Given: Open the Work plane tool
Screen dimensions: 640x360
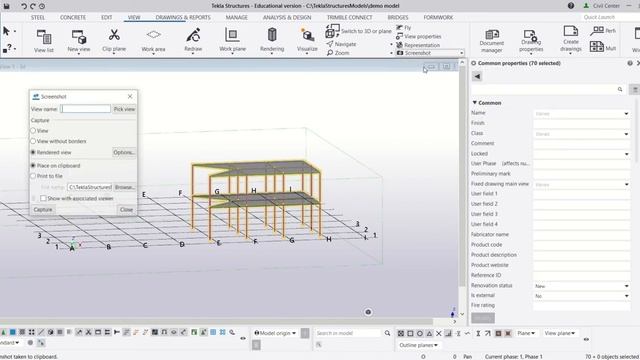Looking at the screenshot, I should tap(232, 41).
